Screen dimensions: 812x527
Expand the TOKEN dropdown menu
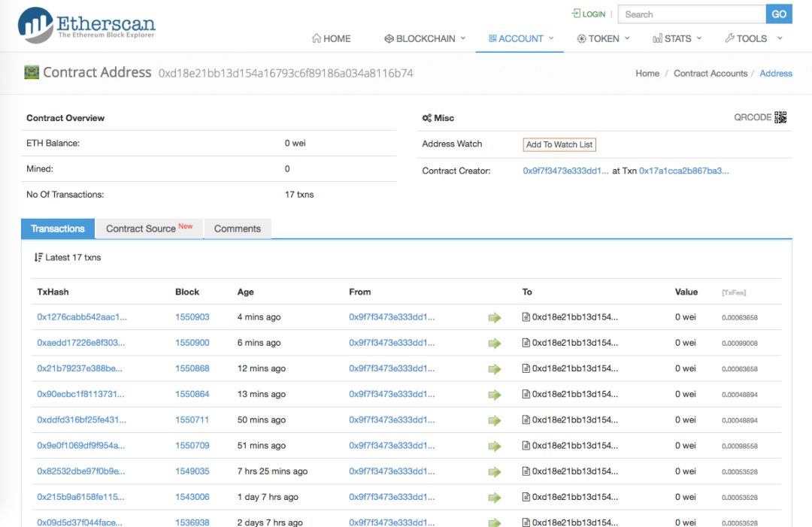603,39
